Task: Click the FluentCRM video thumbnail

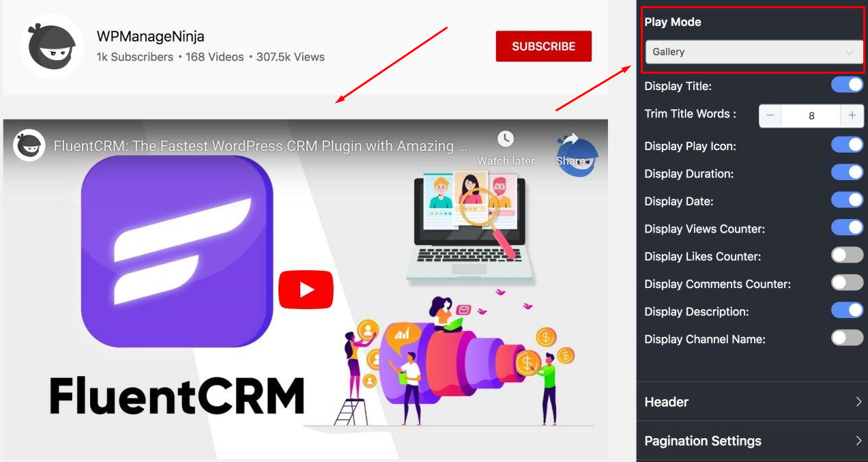Action: [305, 289]
